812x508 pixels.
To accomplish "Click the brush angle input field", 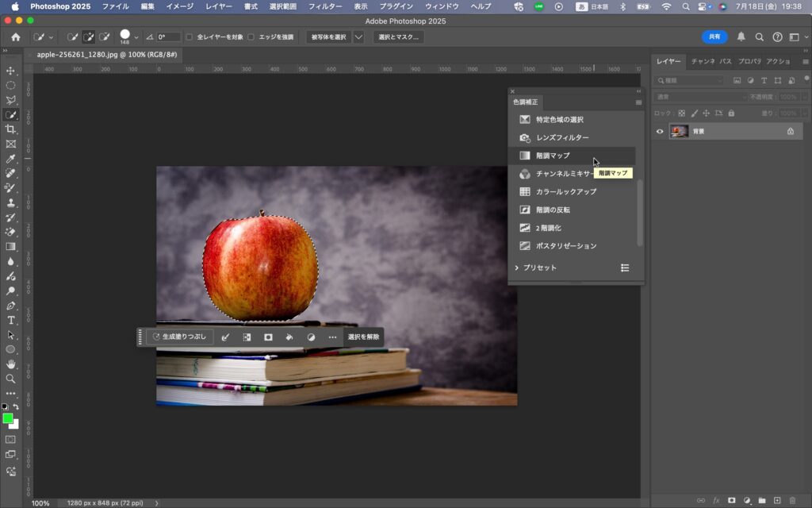I will [x=168, y=37].
